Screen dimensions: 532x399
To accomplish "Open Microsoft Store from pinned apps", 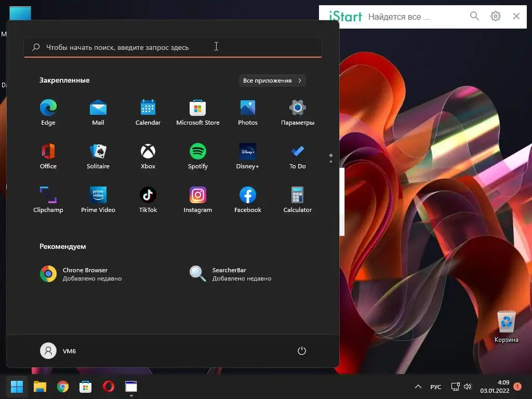I will pos(198,112).
